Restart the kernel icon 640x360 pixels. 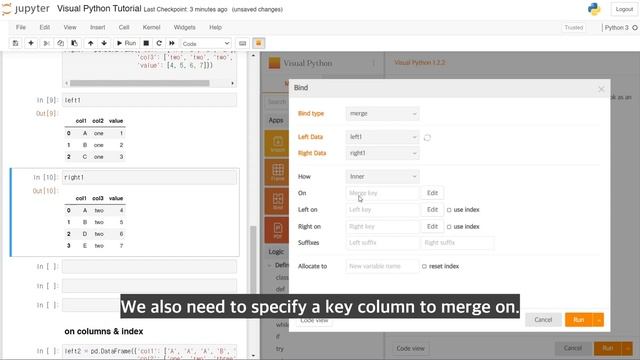point(159,43)
